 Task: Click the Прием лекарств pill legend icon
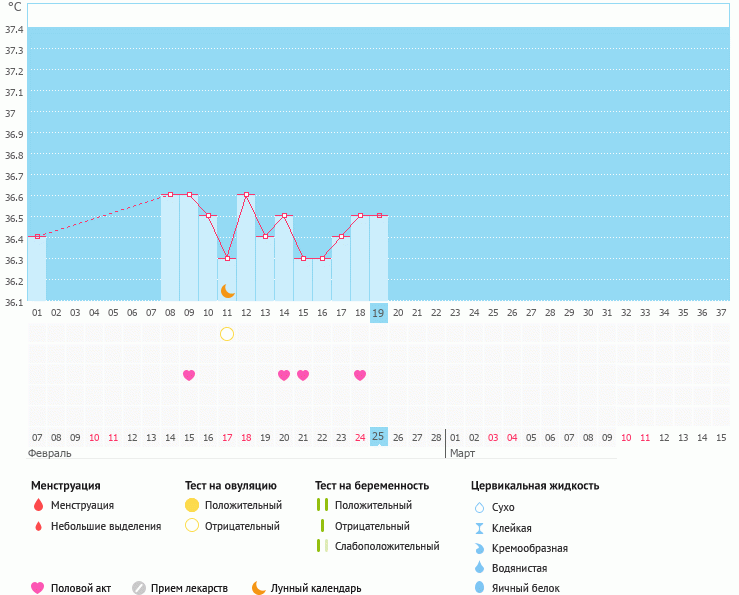pyautogui.click(x=139, y=588)
